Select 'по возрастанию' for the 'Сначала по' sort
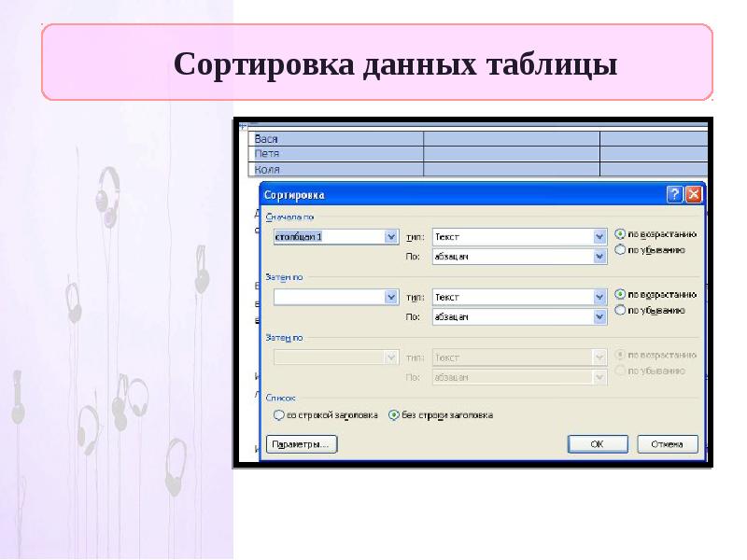The image size is (747, 560). 620,234
